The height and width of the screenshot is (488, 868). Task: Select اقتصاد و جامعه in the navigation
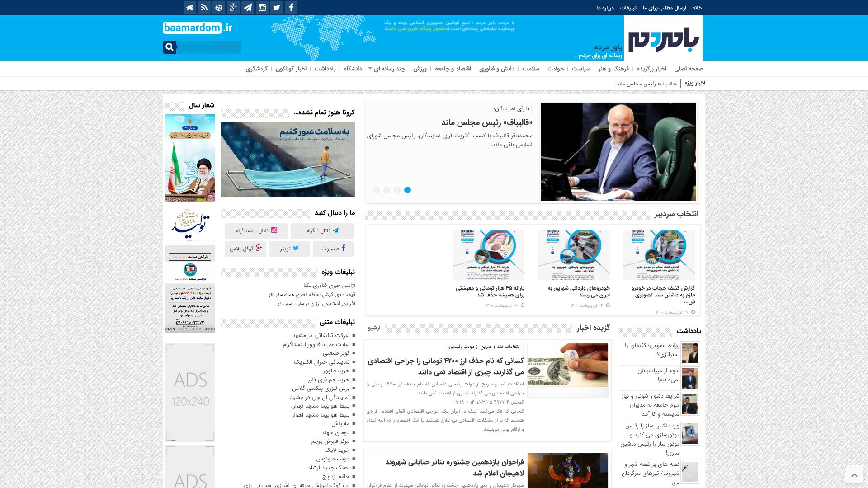click(x=453, y=69)
